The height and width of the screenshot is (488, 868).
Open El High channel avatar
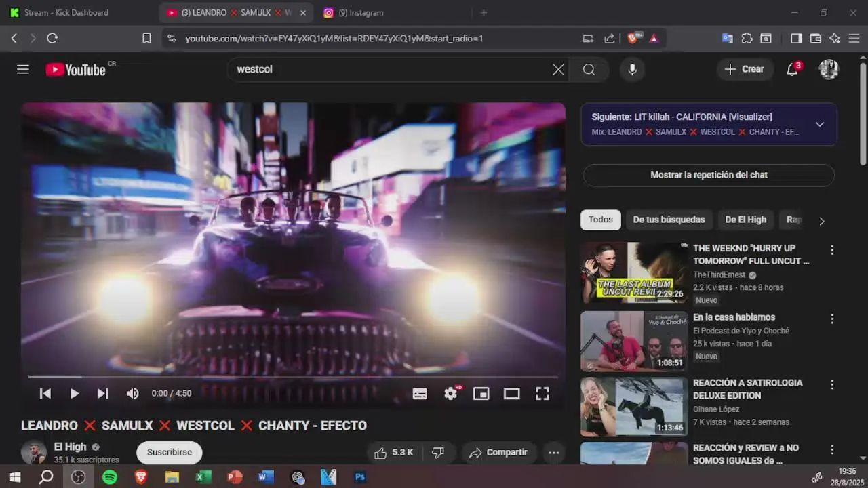tap(34, 452)
